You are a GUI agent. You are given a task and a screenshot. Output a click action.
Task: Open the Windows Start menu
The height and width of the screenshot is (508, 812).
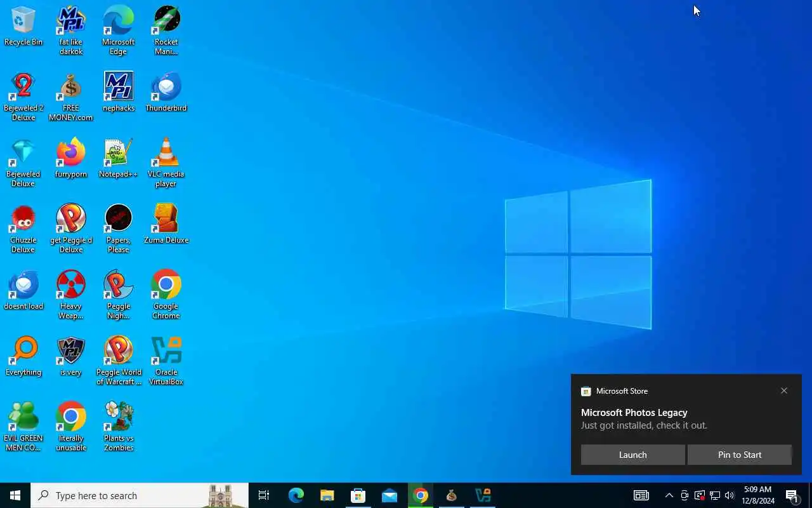(x=15, y=495)
